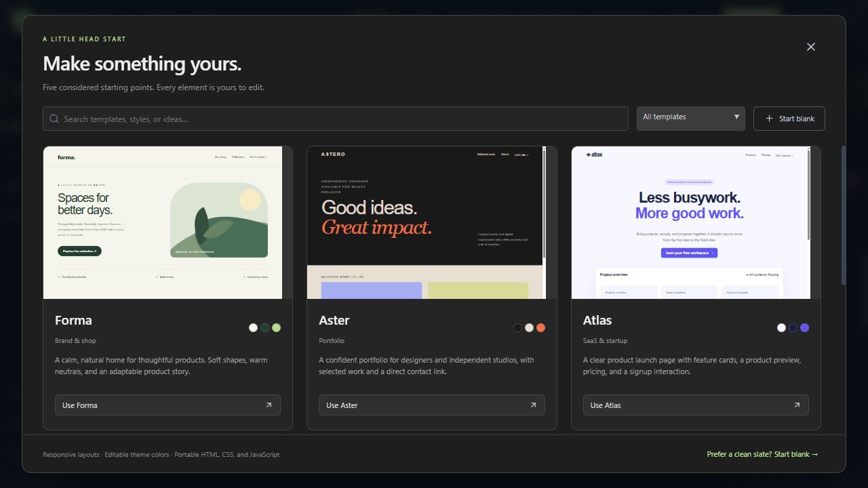Click the 'Portfolio' category label

pyautogui.click(x=332, y=341)
